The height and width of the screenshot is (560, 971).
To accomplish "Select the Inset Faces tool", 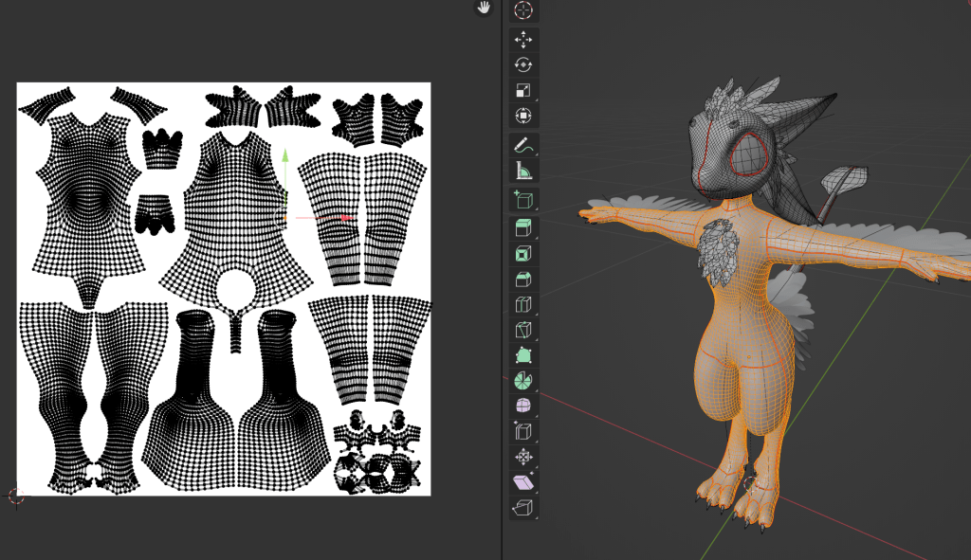I will point(523,254).
